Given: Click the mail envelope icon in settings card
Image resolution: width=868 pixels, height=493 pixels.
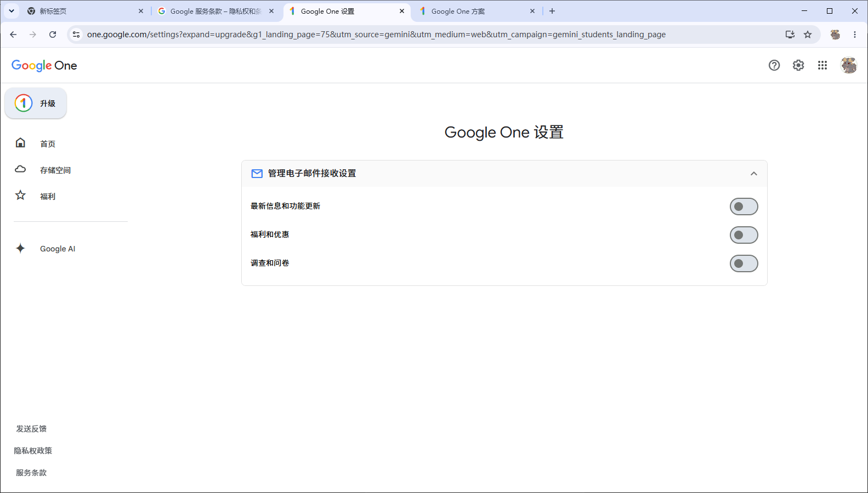Looking at the screenshot, I should pyautogui.click(x=257, y=174).
